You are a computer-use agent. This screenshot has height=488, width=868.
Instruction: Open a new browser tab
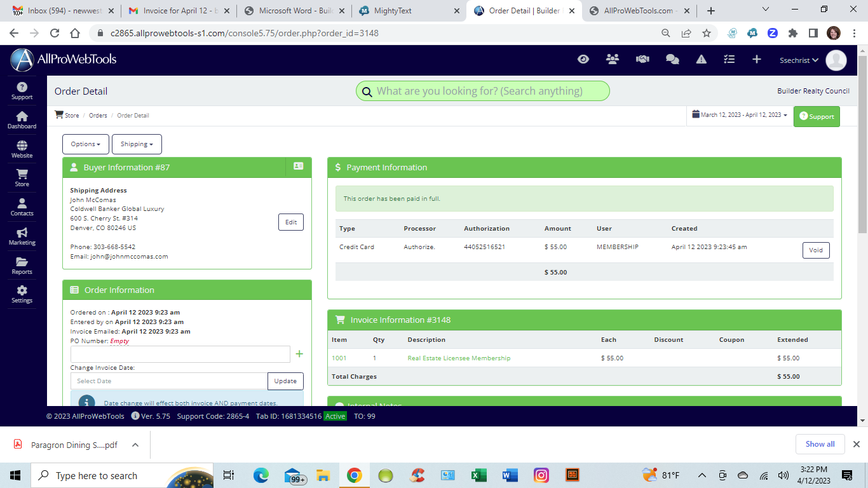coord(710,11)
